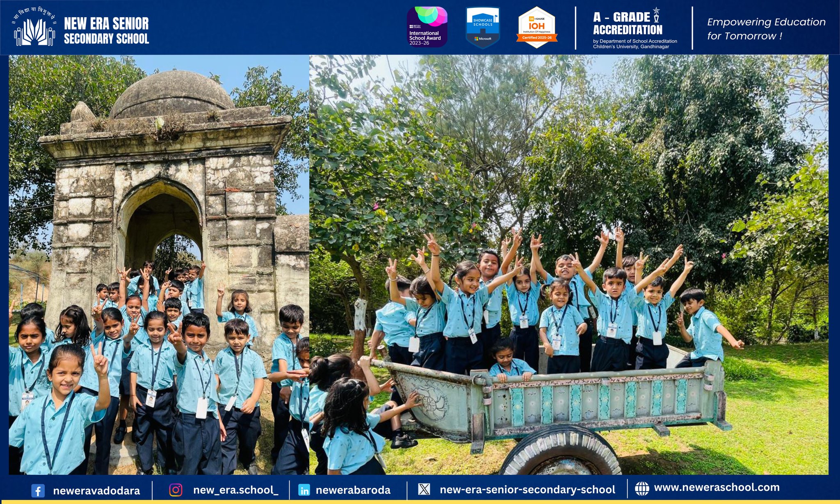840x504 pixels.
Task: Click the Instagram icon in footer
Action: (x=176, y=490)
